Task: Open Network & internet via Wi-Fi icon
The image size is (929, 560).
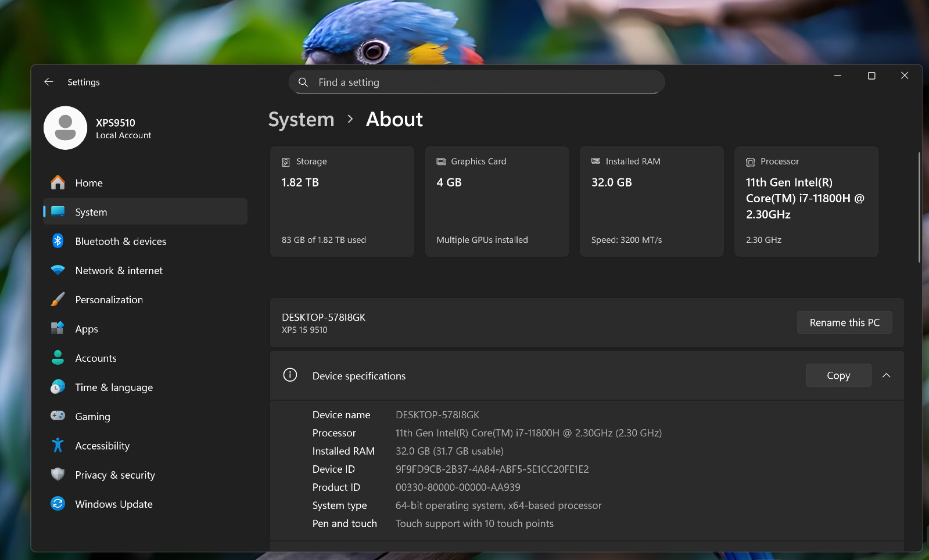Action: (58, 270)
